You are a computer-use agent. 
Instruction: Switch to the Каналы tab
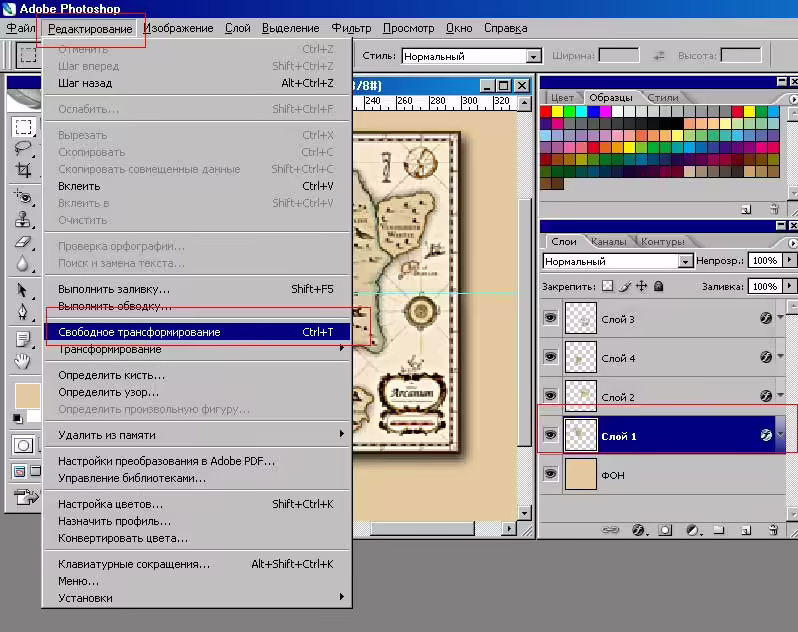608,242
